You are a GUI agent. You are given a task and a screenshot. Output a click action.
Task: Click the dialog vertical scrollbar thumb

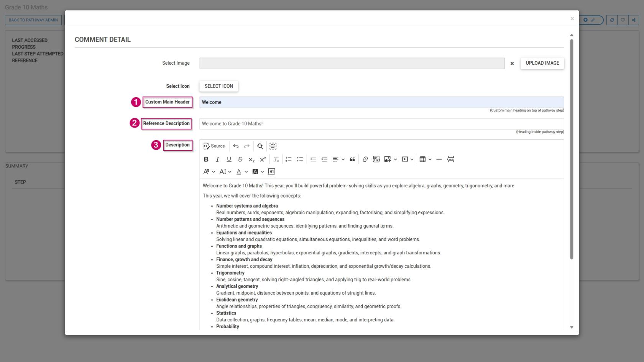(572, 149)
